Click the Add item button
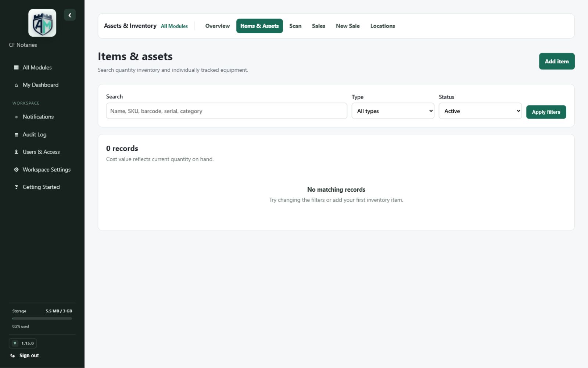Viewport: 588px width, 368px height. 557,61
